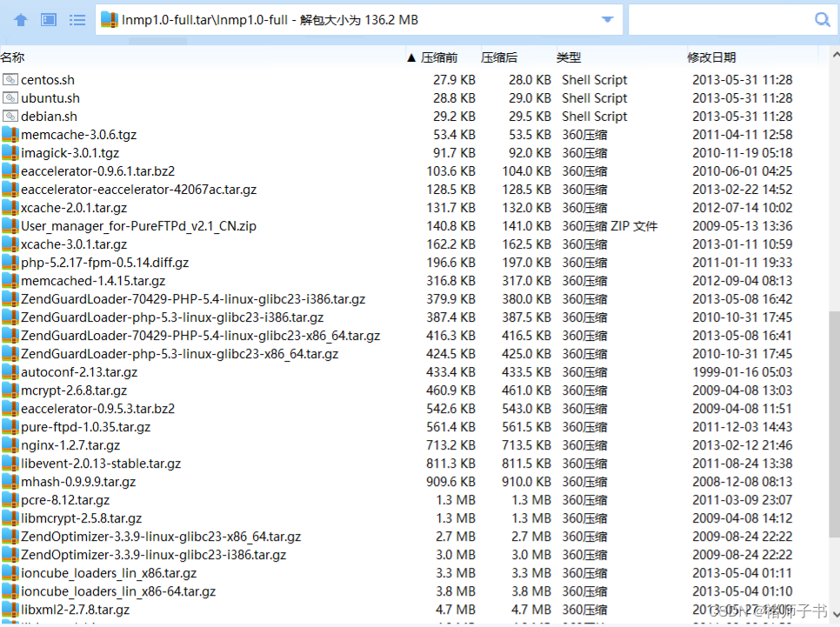Click the archive icon of imagick-3.0.1.tgz
This screenshot has width=840, height=627.
tap(10, 153)
